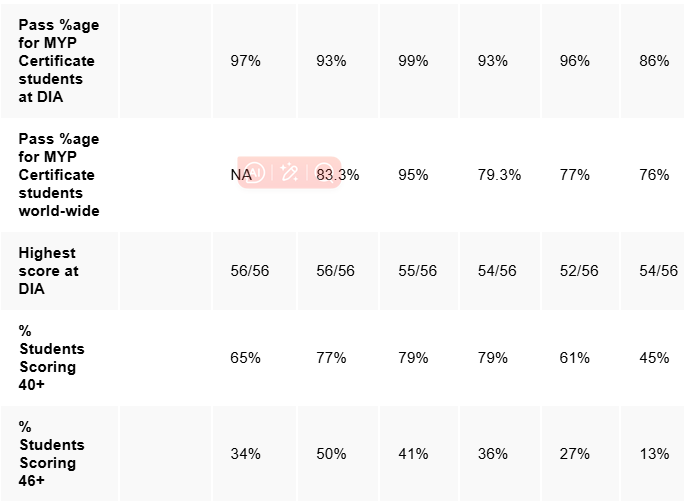Click the magic pen sparkle icon

[x=290, y=173]
